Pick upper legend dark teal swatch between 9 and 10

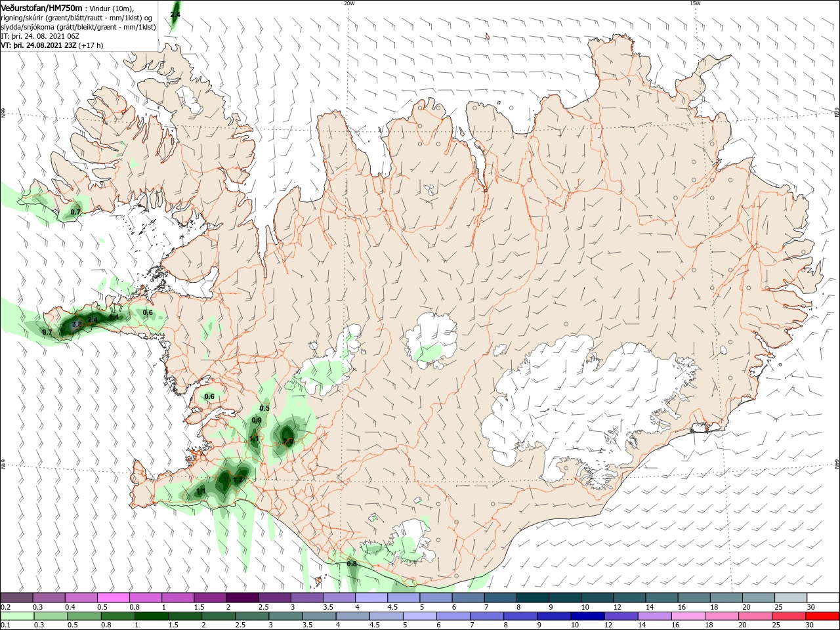[564, 597]
